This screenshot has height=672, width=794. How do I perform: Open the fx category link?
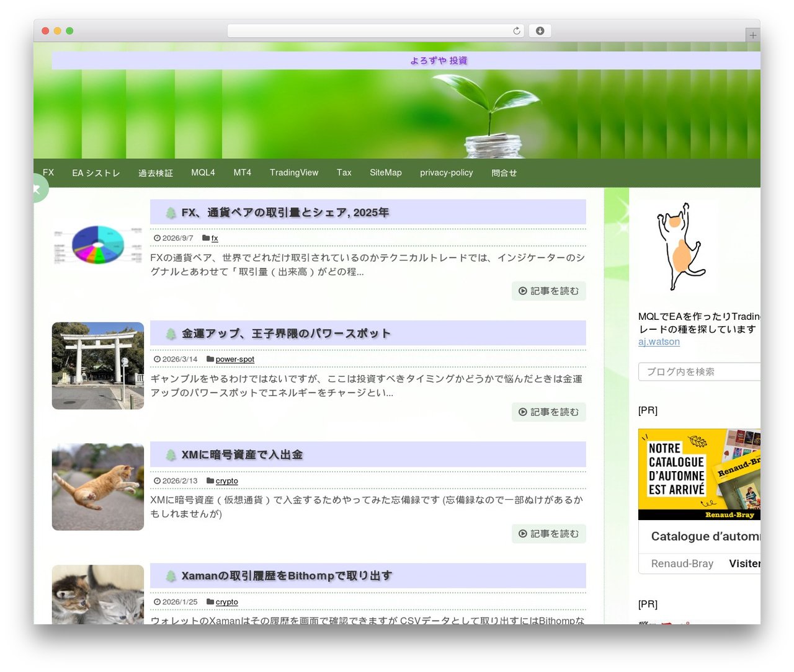click(x=215, y=238)
